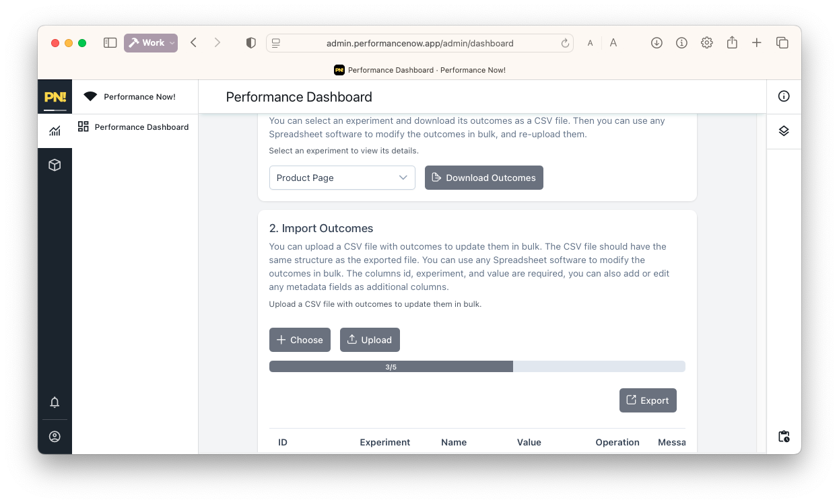Open the Work profile dropdown

point(151,43)
